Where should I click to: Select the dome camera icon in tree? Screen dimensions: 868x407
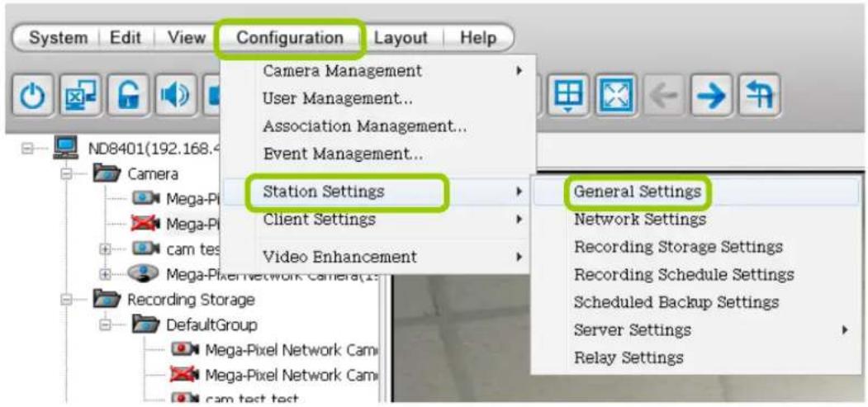(x=144, y=272)
